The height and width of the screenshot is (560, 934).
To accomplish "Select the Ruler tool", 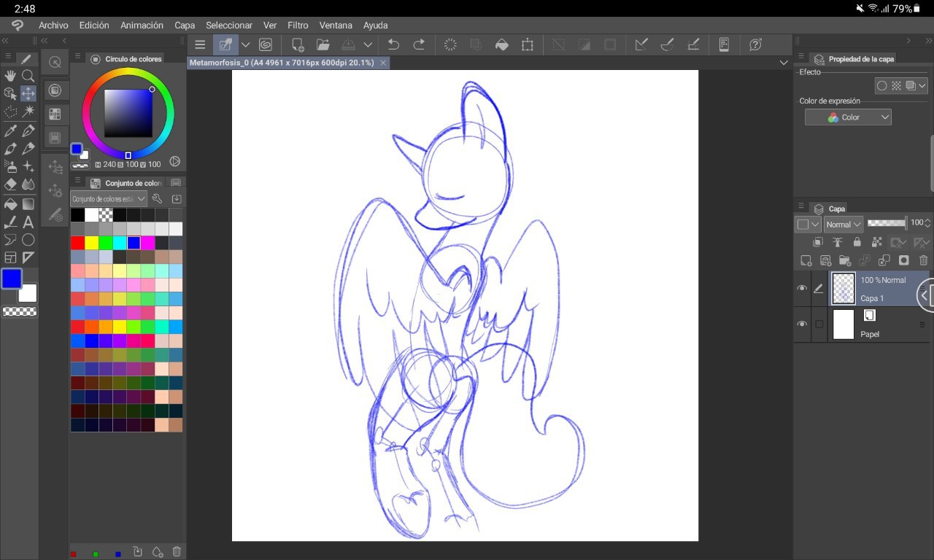I will pos(28,257).
